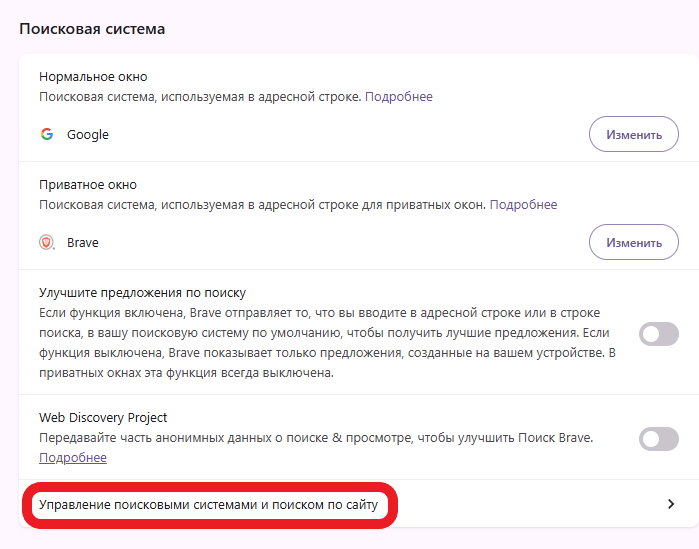Click the "Web Discovery Project" title
The height and width of the screenshot is (549, 699).
coord(103,418)
